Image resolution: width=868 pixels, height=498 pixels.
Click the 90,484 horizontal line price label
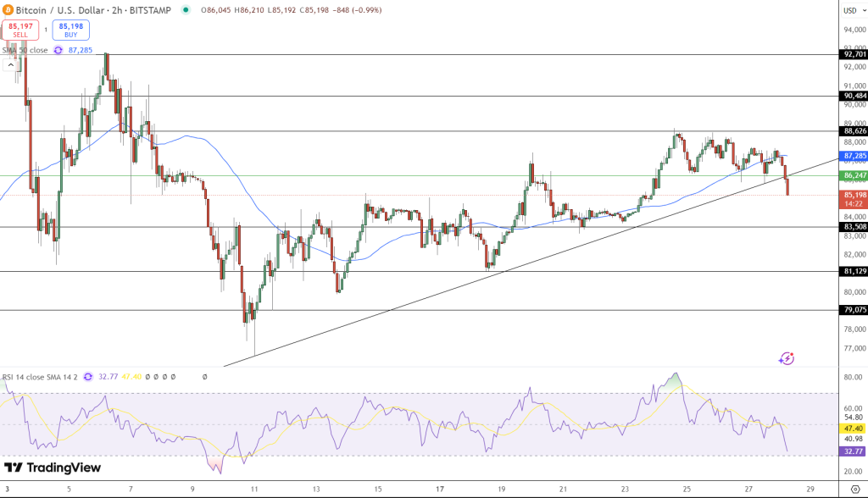[854, 96]
